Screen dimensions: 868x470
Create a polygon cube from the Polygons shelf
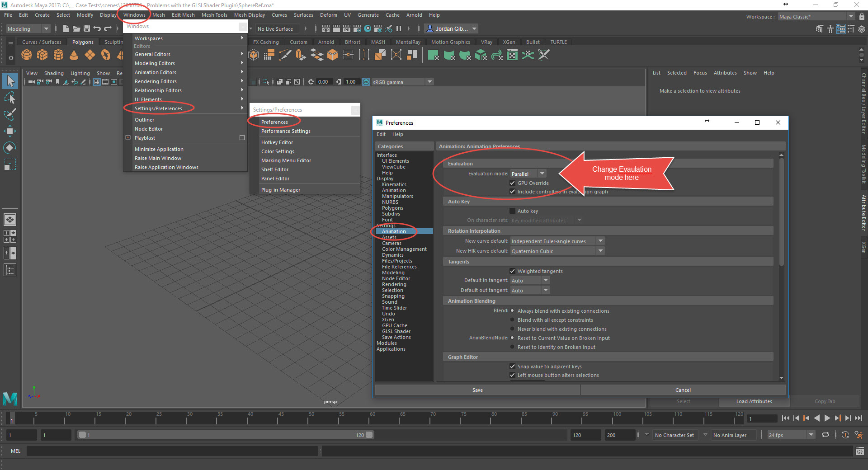click(x=42, y=55)
